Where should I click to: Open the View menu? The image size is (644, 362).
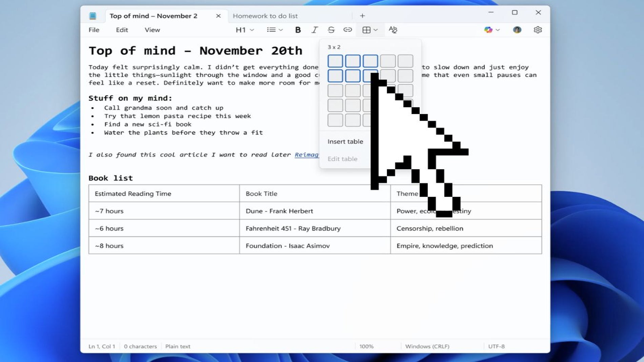click(x=152, y=30)
